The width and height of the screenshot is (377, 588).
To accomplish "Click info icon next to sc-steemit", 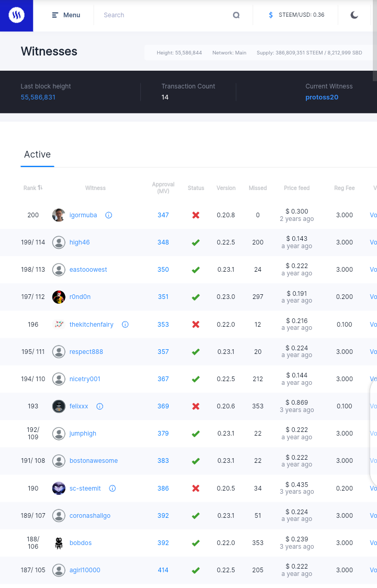I will tap(113, 488).
